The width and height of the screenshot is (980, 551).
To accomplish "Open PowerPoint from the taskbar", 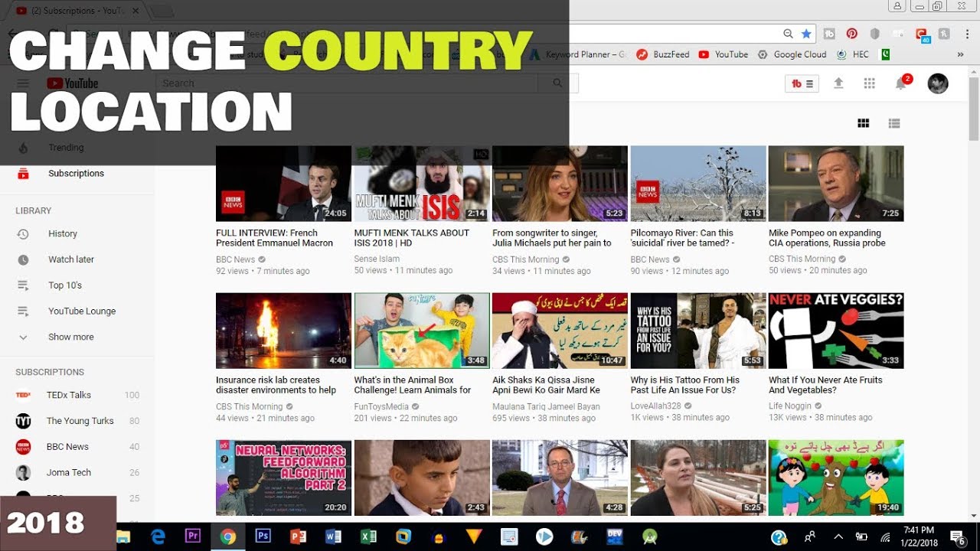I will [298, 536].
